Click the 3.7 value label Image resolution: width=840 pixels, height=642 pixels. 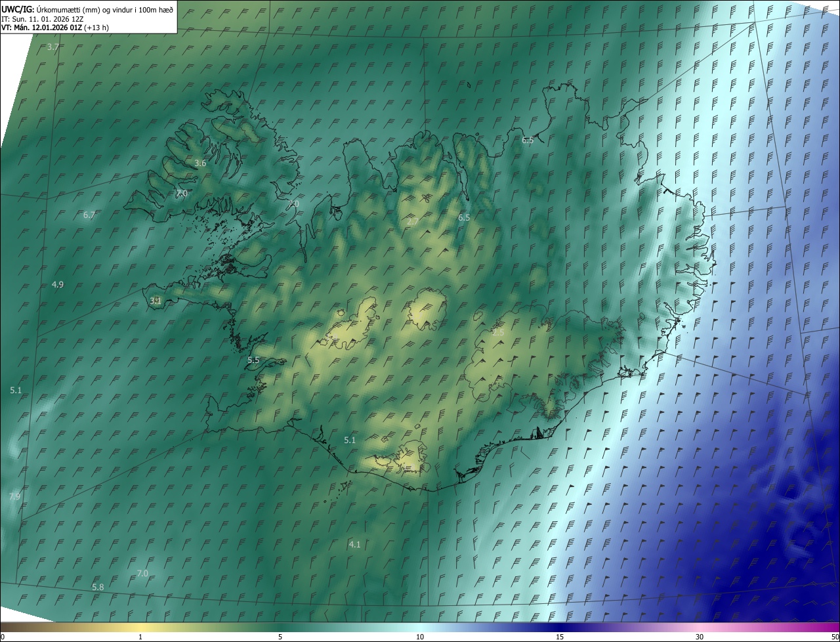53,47
